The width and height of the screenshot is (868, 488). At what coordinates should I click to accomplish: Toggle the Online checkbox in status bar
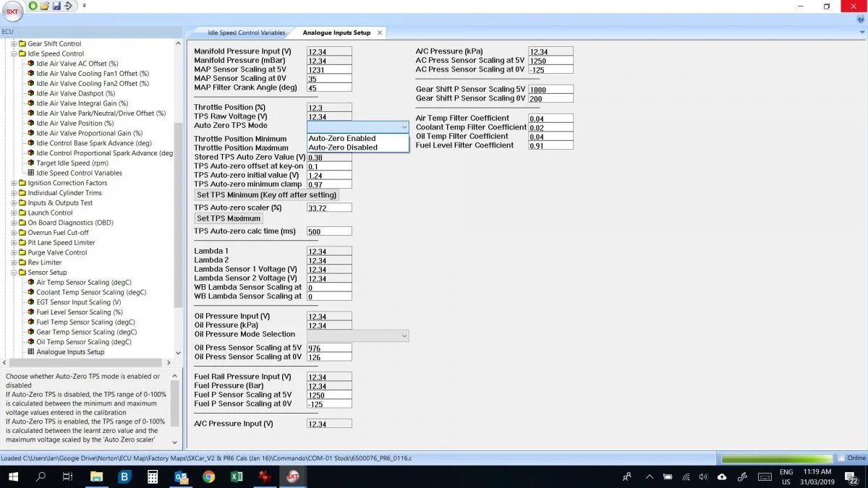(841, 458)
